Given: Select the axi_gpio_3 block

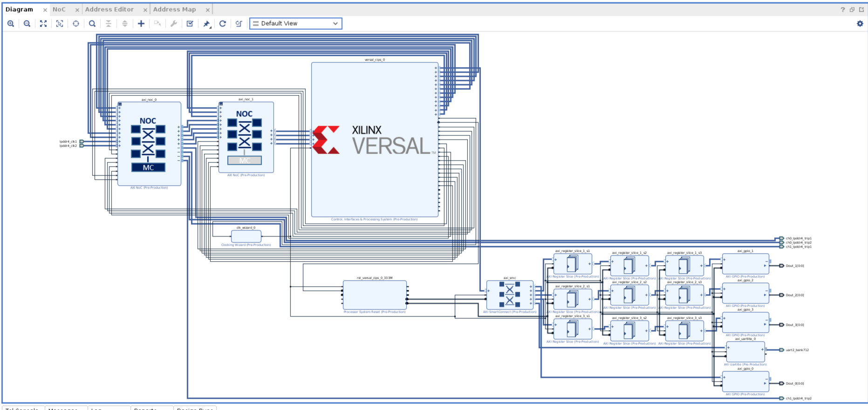Looking at the screenshot, I should [745, 323].
